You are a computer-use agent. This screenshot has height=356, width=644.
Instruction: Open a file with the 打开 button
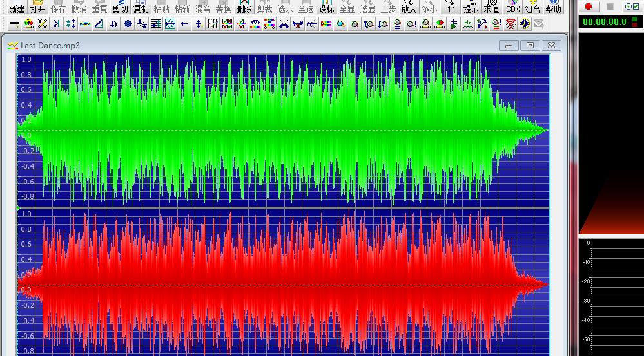[x=37, y=8]
